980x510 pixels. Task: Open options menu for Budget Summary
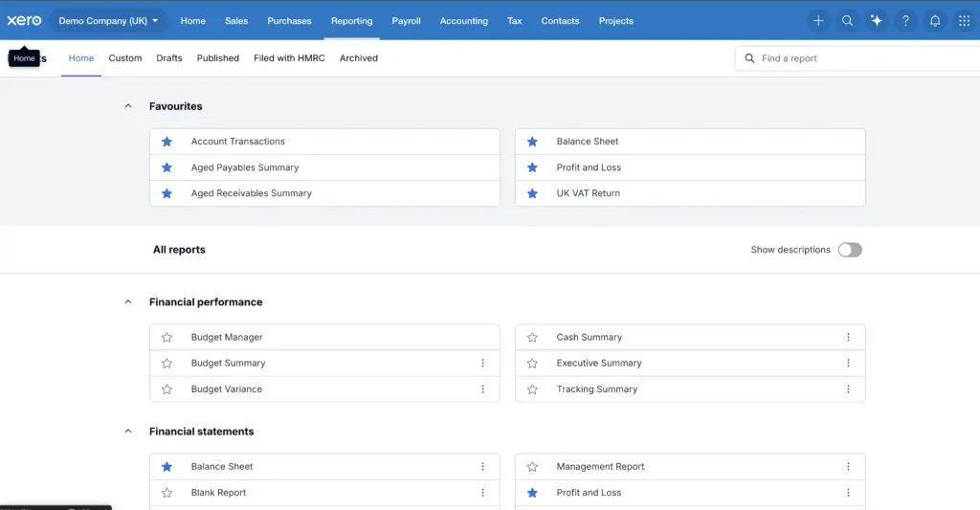482,363
